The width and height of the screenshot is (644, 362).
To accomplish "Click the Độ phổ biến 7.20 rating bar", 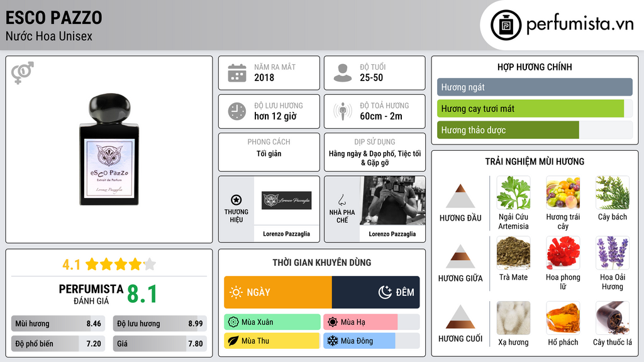I will (58, 344).
